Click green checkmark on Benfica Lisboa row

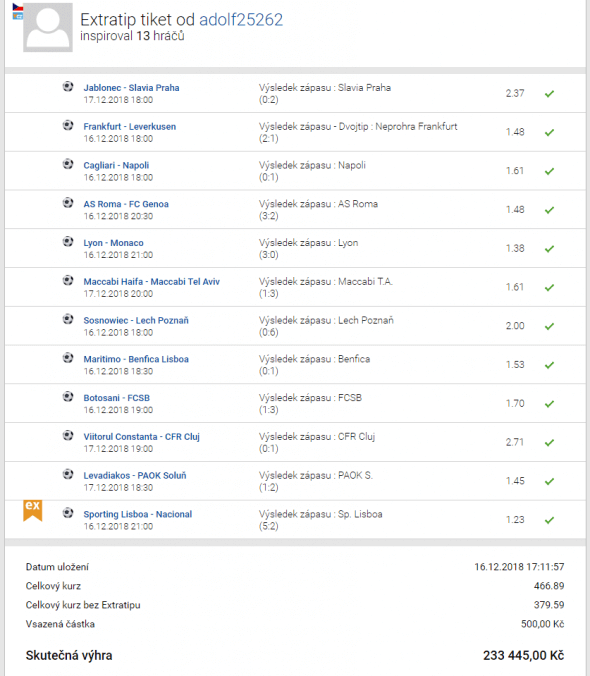(549, 365)
